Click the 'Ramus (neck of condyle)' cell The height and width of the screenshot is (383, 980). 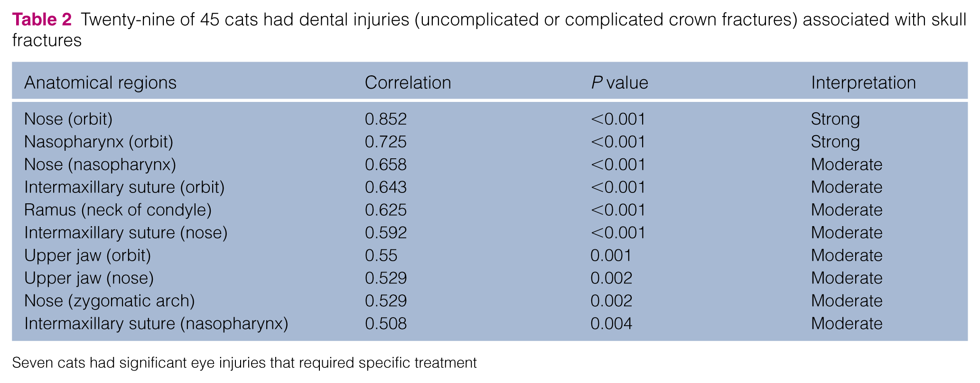(x=118, y=210)
